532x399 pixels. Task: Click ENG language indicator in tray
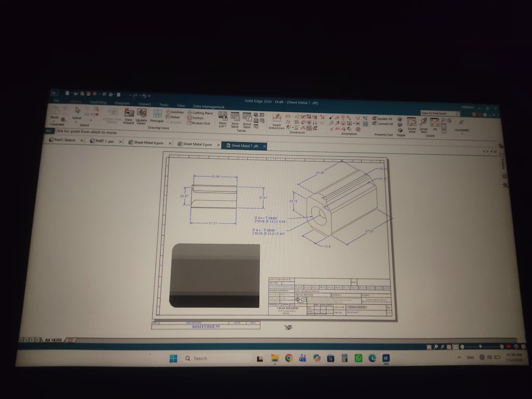[x=470, y=357]
